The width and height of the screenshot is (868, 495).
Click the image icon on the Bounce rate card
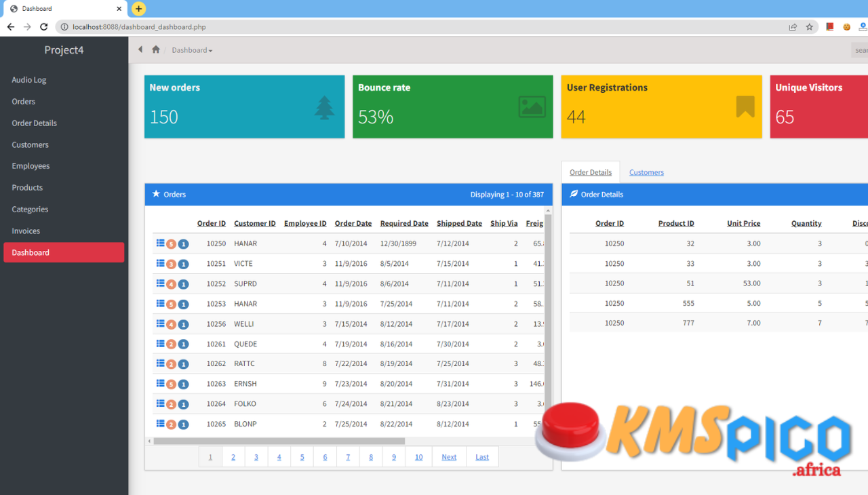(x=532, y=107)
